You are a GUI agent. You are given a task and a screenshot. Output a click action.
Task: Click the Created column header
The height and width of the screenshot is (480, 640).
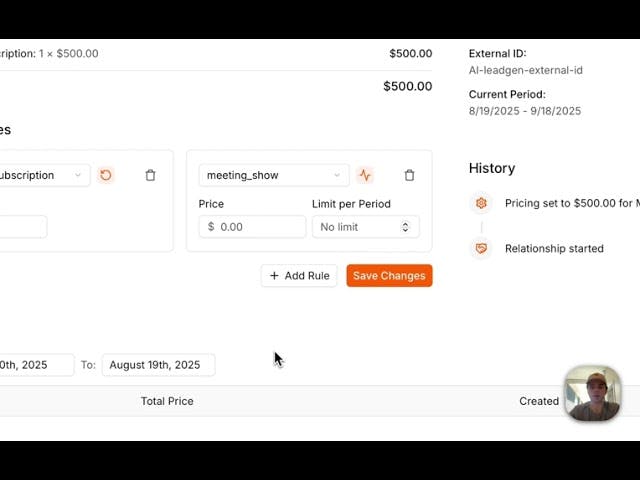[539, 401]
